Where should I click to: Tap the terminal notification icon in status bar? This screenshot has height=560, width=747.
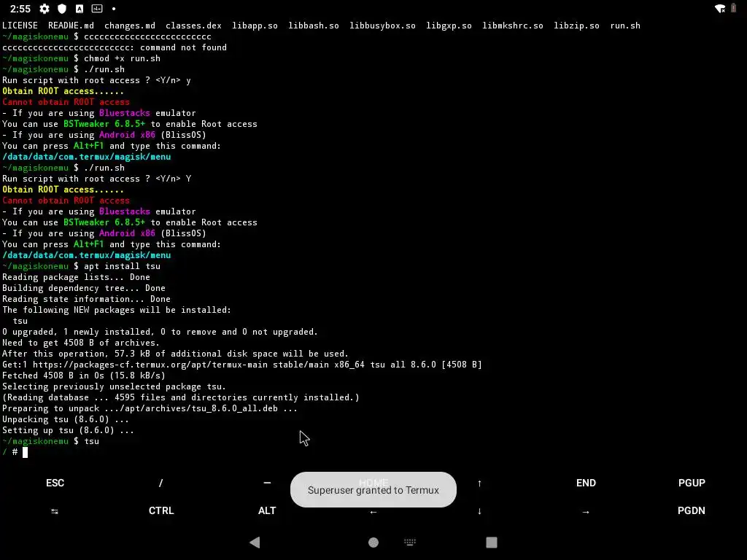(97, 9)
